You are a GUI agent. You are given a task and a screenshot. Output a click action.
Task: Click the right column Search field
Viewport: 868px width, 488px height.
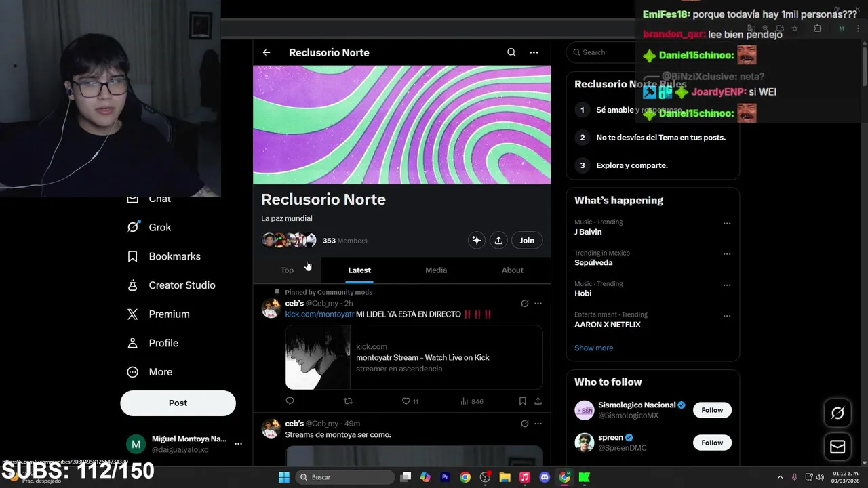[604, 52]
